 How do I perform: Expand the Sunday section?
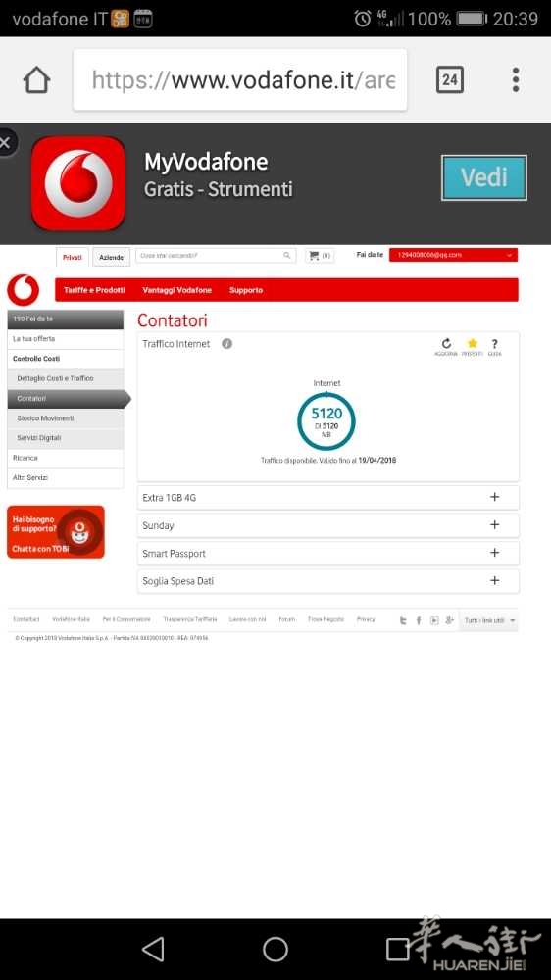point(327,525)
